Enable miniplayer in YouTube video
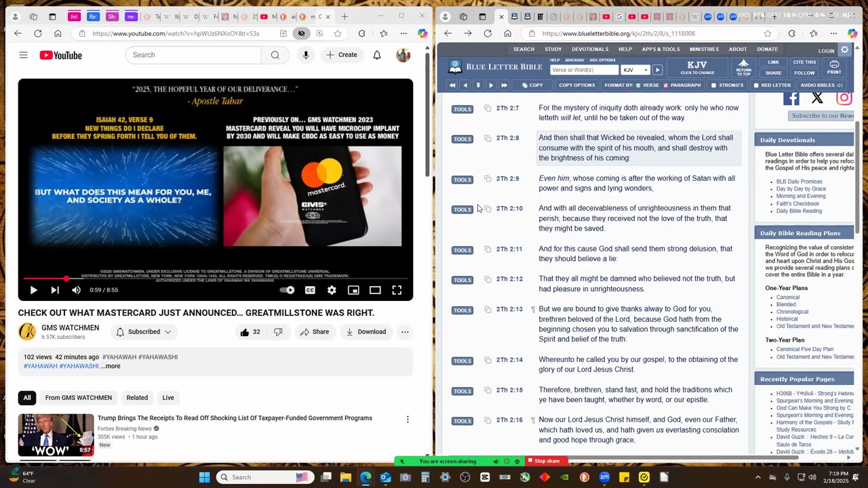 pyautogui.click(x=353, y=290)
